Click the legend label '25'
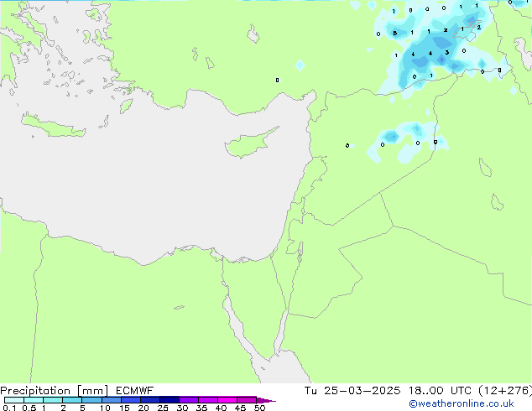This screenshot has width=532, height=411. [x=163, y=408]
